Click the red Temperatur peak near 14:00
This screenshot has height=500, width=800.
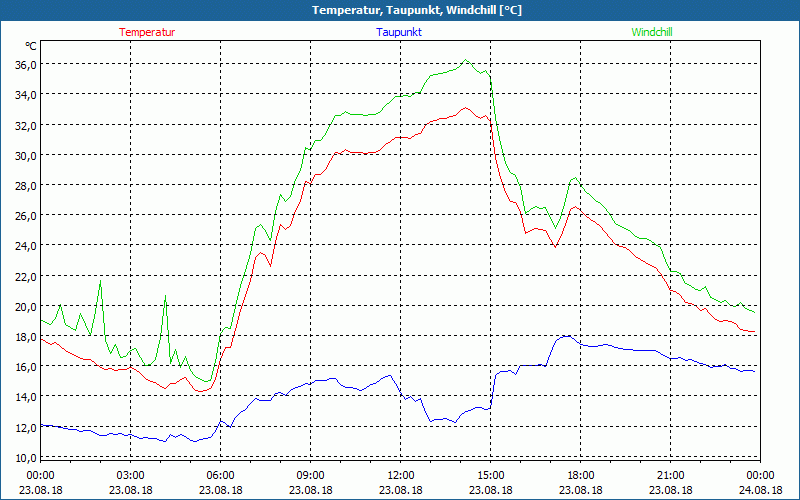pyautogui.click(x=465, y=108)
